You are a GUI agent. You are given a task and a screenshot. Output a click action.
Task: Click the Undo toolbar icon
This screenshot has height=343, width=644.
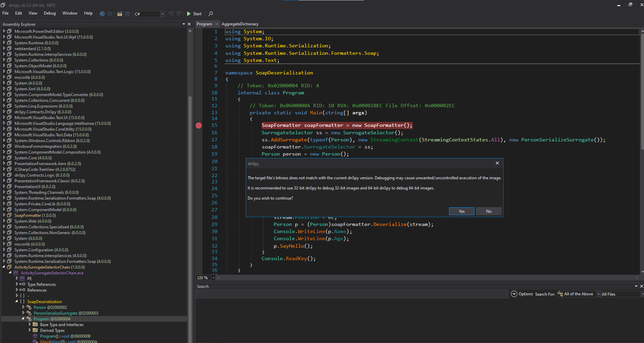171,14
